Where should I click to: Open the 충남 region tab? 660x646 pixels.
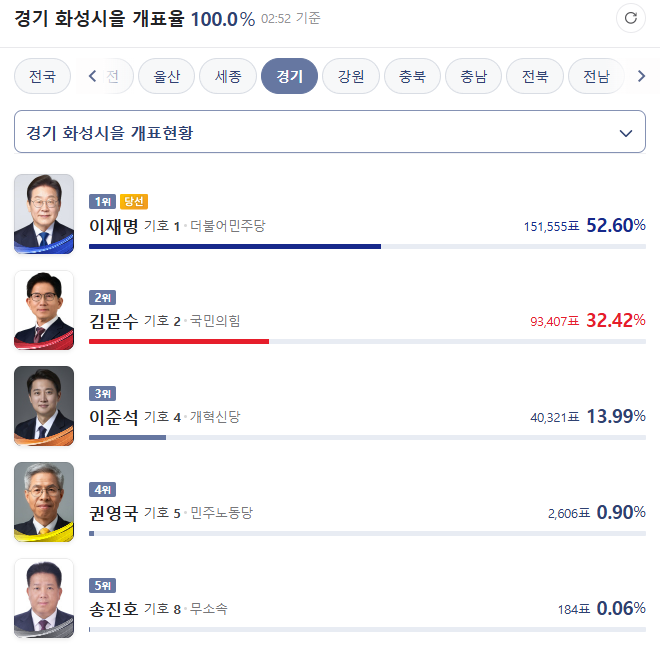(473, 76)
